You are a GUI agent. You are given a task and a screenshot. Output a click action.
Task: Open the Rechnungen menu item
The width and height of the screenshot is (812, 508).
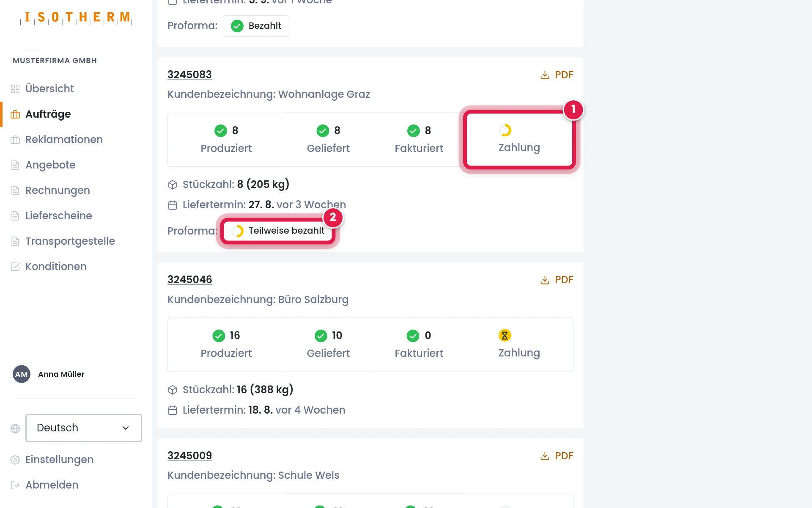58,190
